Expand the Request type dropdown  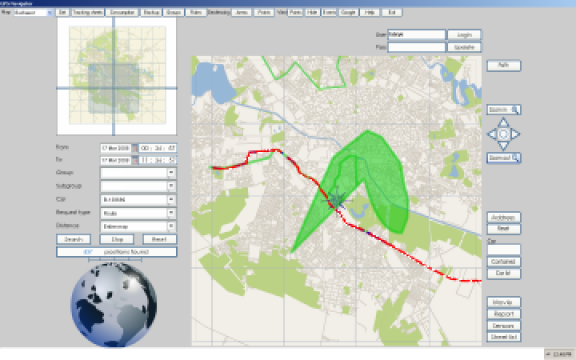[171, 213]
